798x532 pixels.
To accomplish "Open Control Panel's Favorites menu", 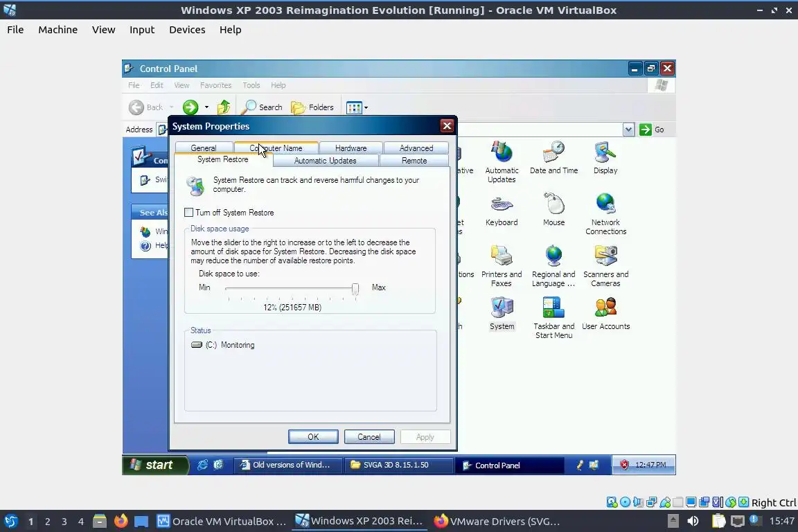I will (216, 85).
